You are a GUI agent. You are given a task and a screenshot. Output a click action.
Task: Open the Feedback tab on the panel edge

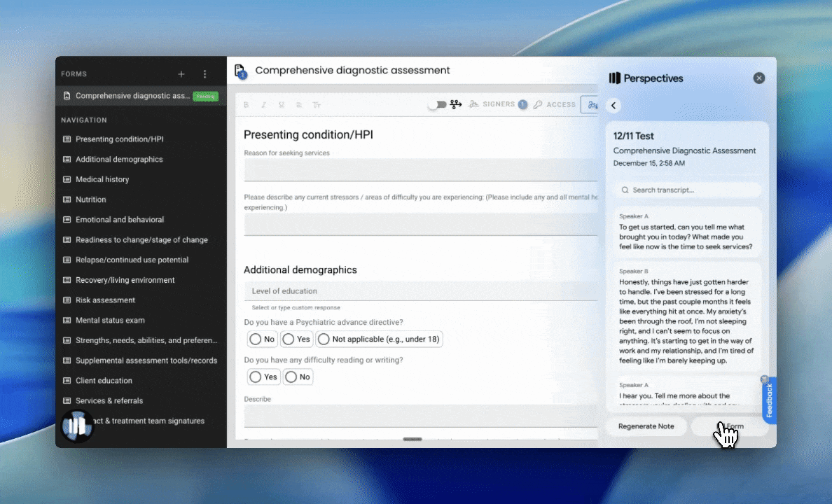pyautogui.click(x=769, y=399)
